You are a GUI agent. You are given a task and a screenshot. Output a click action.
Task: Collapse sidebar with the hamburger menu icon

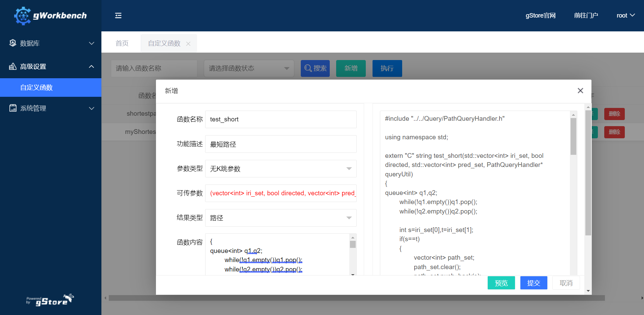coord(118,16)
